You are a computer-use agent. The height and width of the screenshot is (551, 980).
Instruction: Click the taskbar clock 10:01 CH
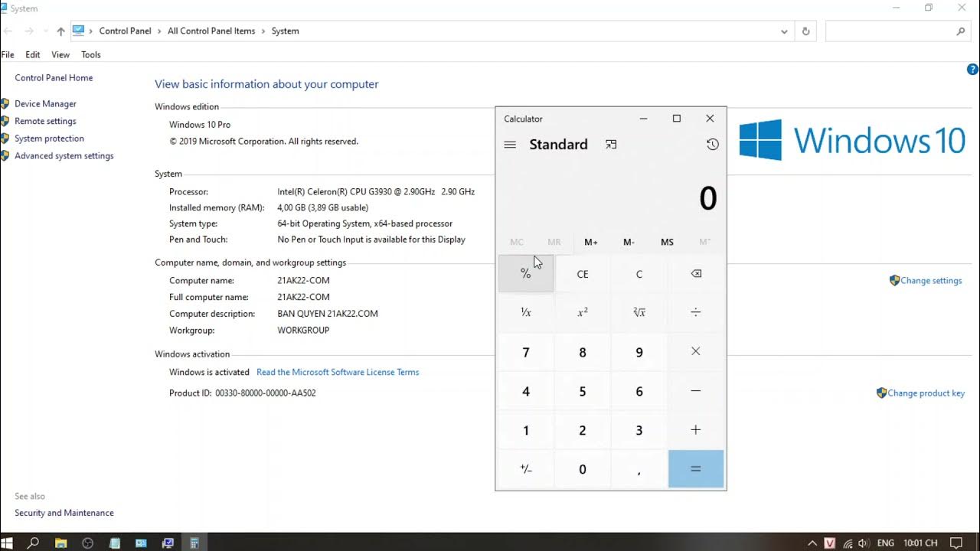(x=920, y=543)
